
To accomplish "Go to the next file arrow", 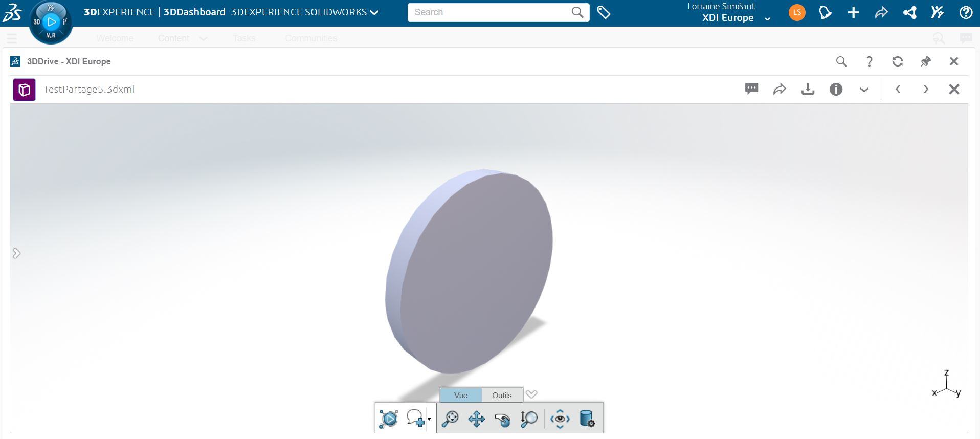I will pos(926,90).
